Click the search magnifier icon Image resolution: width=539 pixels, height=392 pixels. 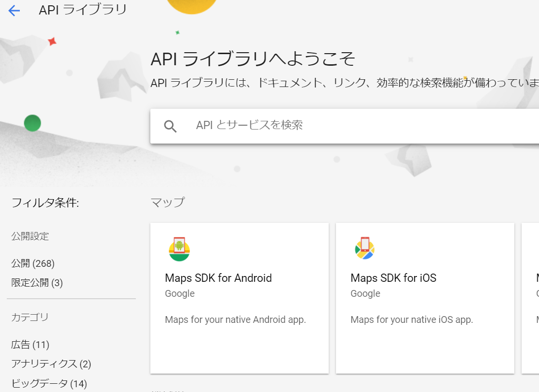(170, 126)
